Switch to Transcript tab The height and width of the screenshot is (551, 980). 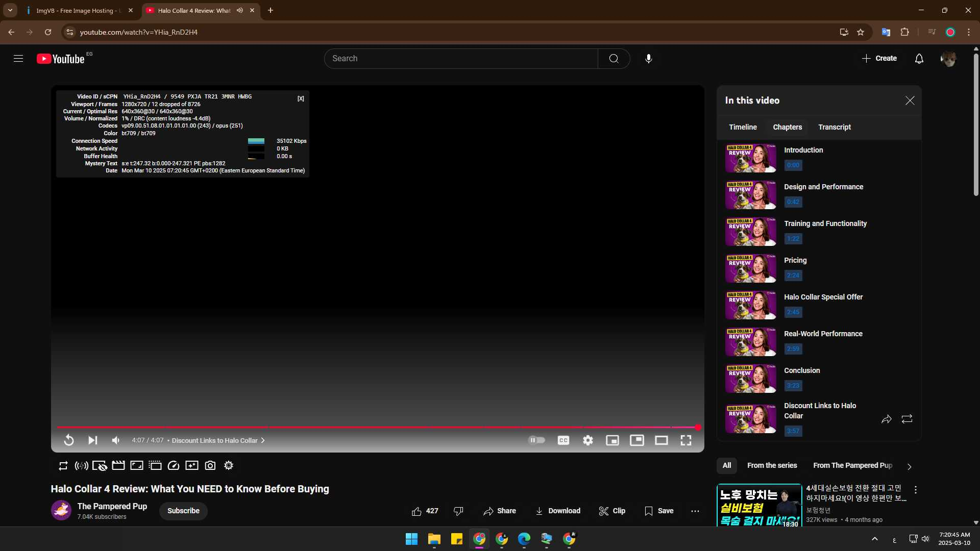tap(835, 127)
